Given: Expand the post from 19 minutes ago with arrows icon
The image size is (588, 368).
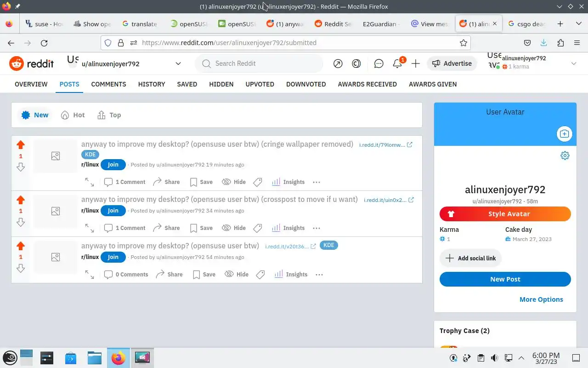Looking at the screenshot, I should point(90,182).
